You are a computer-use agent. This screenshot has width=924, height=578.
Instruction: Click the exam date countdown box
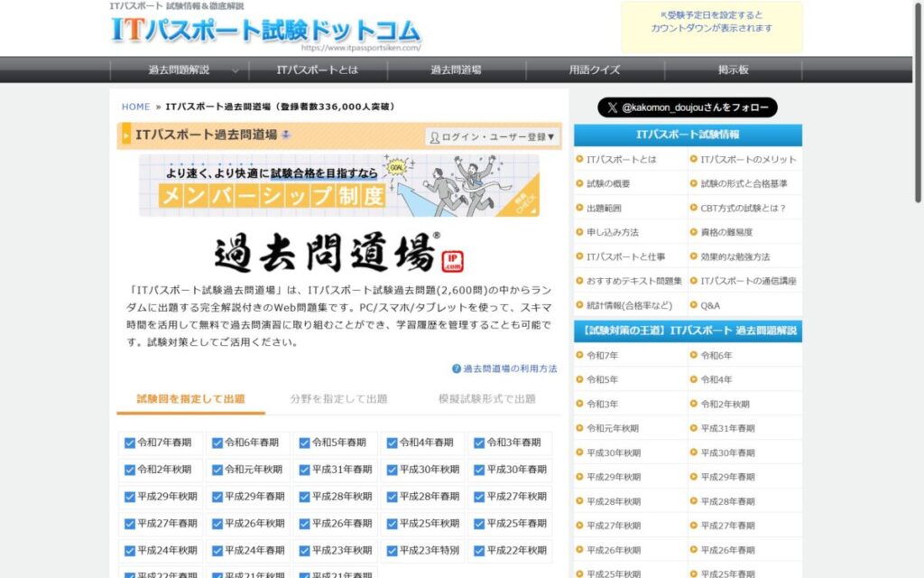711,27
